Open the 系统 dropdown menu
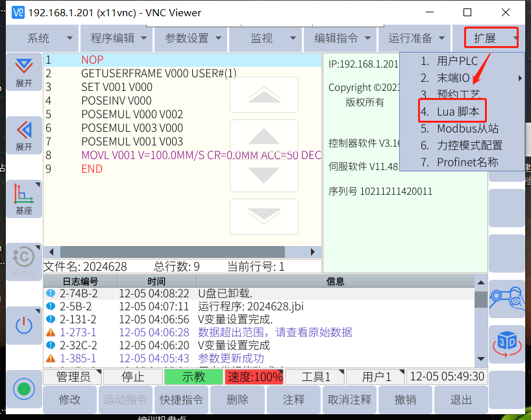The image size is (531, 420). [x=42, y=38]
